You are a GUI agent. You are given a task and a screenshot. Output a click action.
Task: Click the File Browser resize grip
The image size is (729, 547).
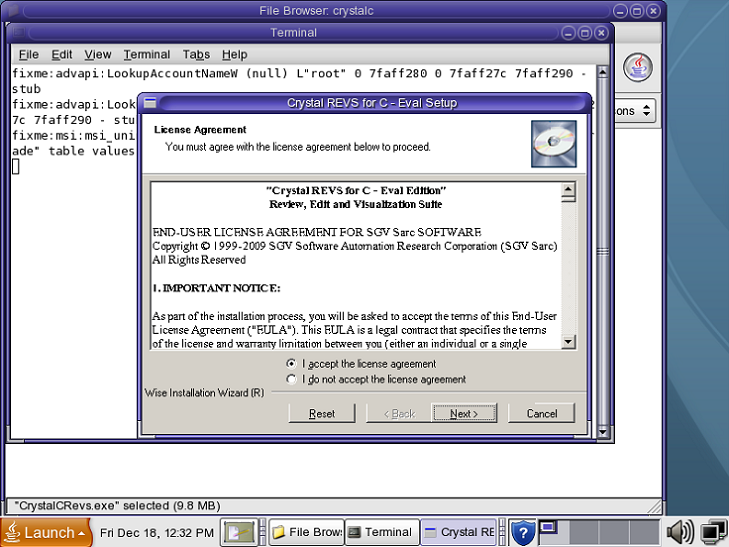coord(655,506)
